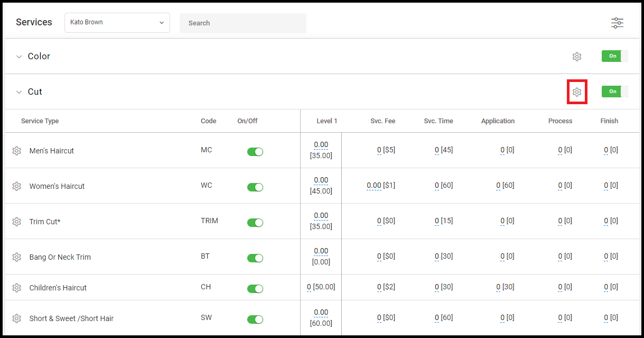The width and height of the screenshot is (644, 338).
Task: Open gear settings for Men's Haircut
Action: click(16, 151)
